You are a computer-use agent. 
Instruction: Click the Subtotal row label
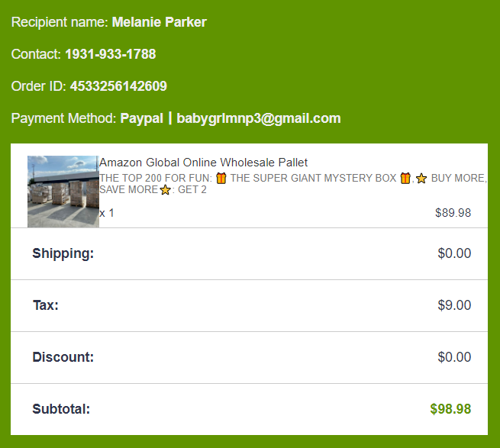click(x=61, y=409)
